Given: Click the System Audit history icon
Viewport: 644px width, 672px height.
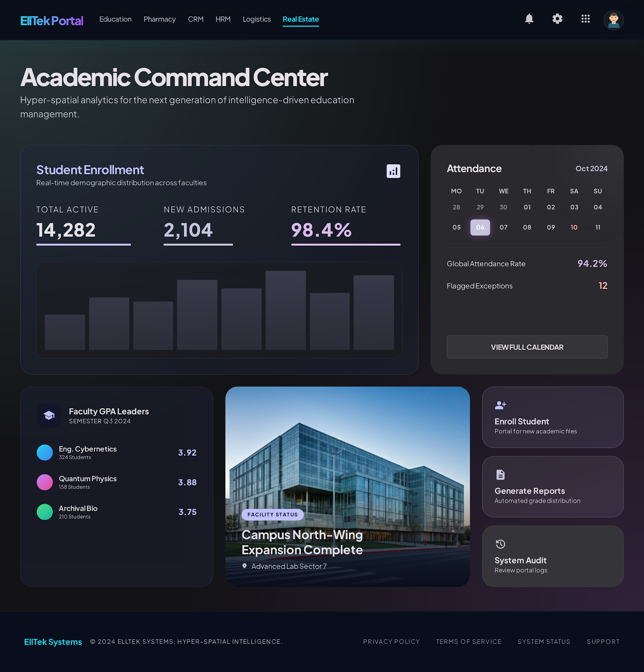Looking at the screenshot, I should [x=500, y=544].
